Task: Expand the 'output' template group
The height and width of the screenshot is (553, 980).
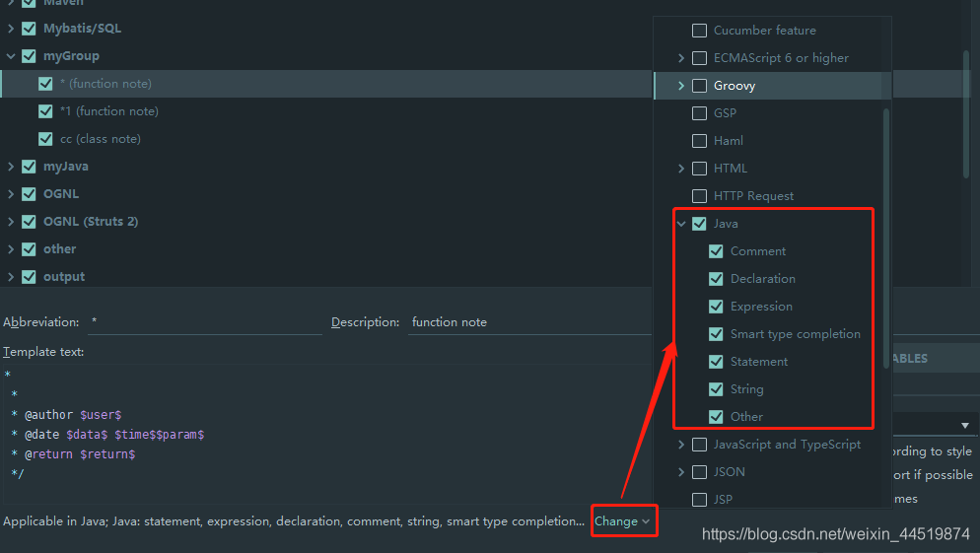Action: coord(11,276)
